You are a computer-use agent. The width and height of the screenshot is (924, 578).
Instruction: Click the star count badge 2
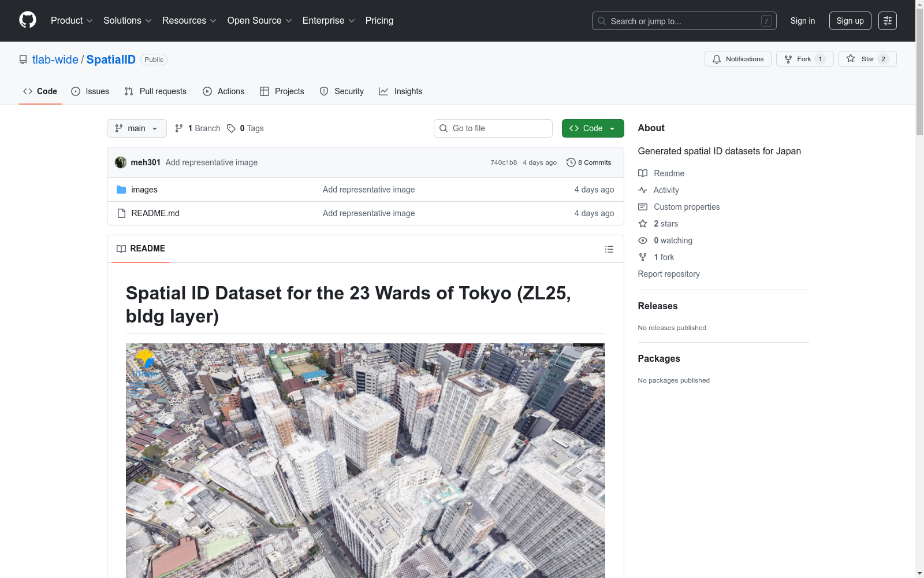coord(883,59)
